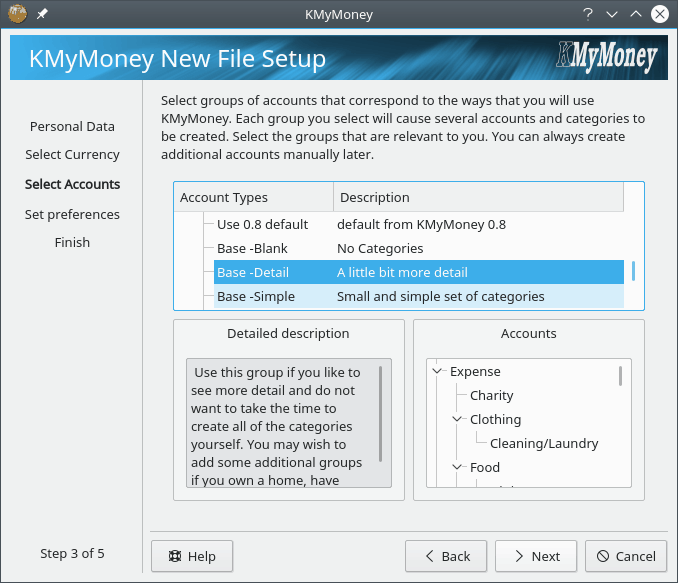Click the Finish step label
This screenshot has height=583, width=678.
72,242
